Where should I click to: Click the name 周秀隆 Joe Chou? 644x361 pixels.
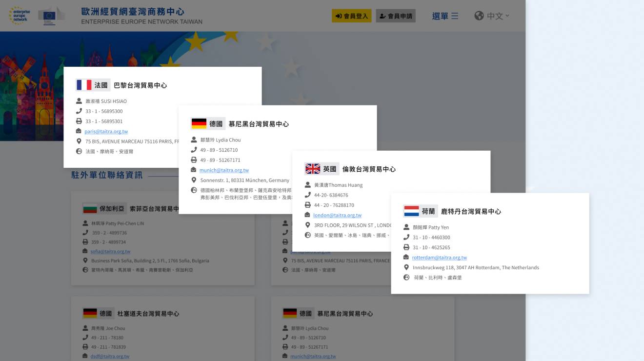pos(108,328)
